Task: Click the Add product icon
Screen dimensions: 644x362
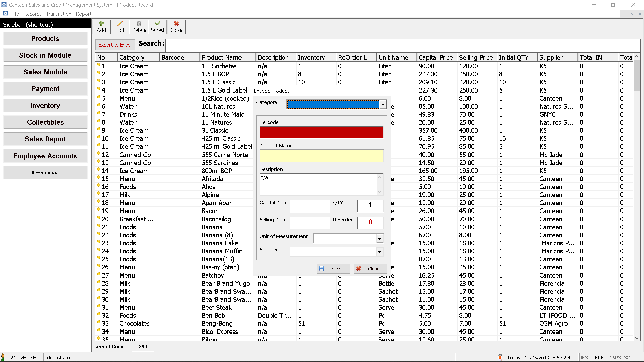Action: pos(101,26)
